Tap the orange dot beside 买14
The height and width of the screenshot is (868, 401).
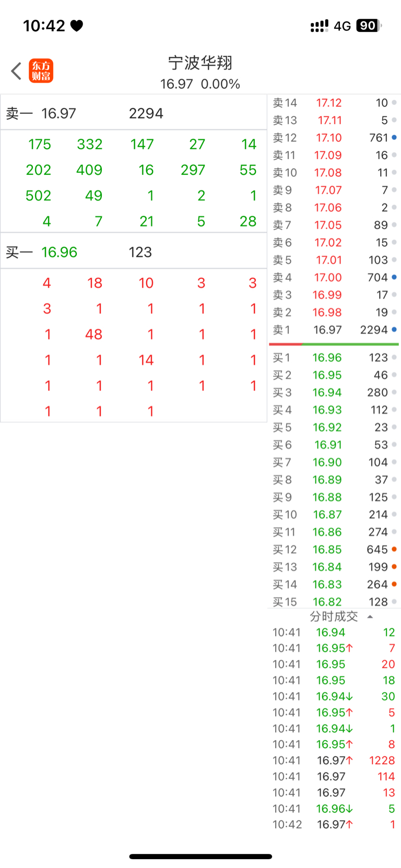pyautogui.click(x=394, y=584)
